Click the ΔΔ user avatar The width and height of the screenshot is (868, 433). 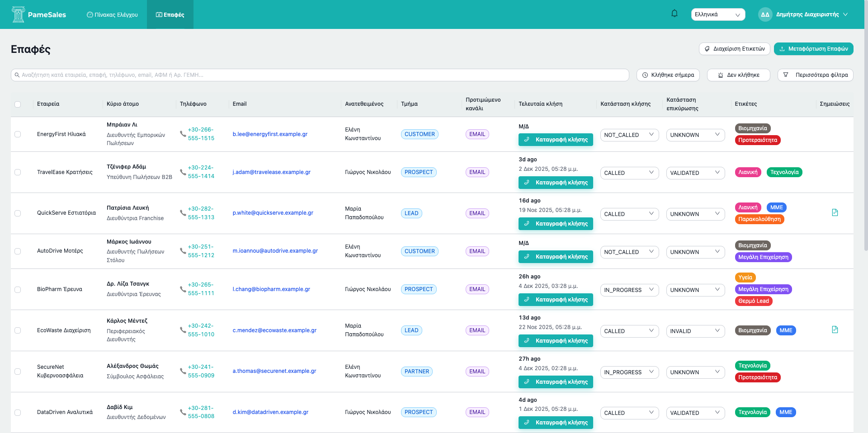765,14
